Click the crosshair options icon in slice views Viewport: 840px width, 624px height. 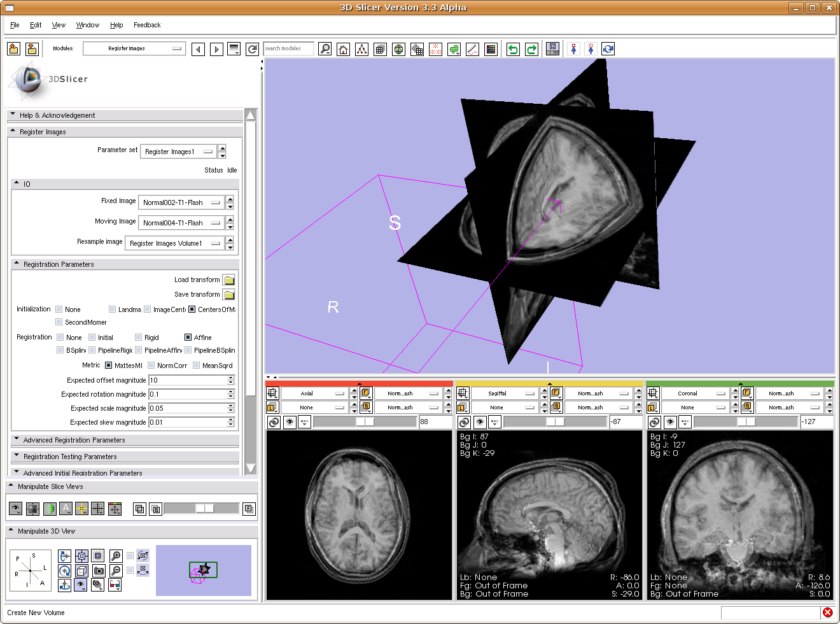point(81,509)
